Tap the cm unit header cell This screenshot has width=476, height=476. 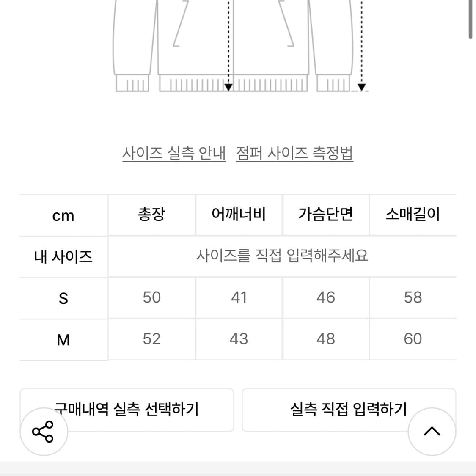(63, 216)
